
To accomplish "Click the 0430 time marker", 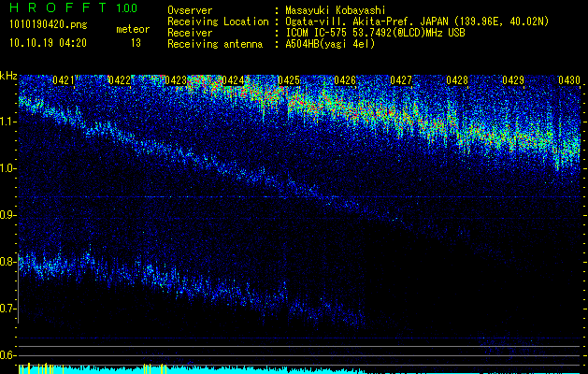I will tap(568, 81).
